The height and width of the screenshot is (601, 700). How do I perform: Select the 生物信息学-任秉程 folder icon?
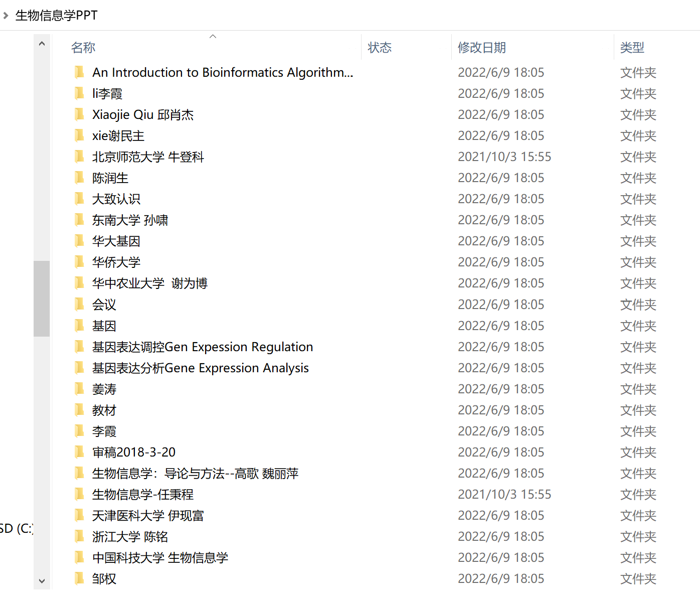coord(79,494)
